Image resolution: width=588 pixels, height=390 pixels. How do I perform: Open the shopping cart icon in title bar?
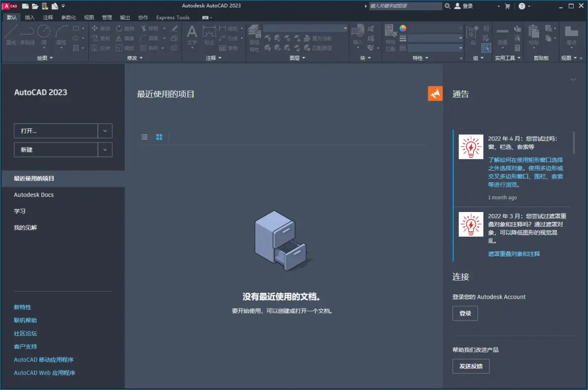click(508, 6)
